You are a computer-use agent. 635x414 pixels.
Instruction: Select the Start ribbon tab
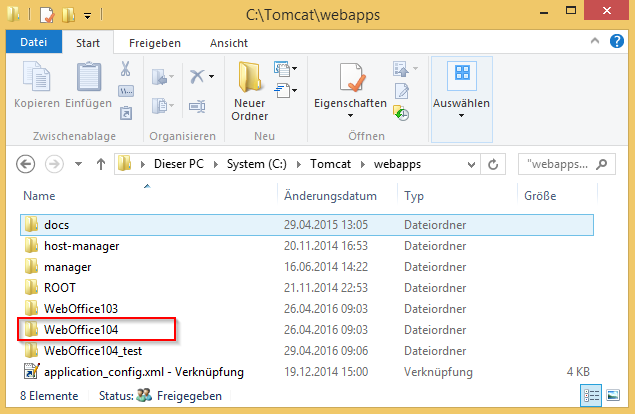88,43
